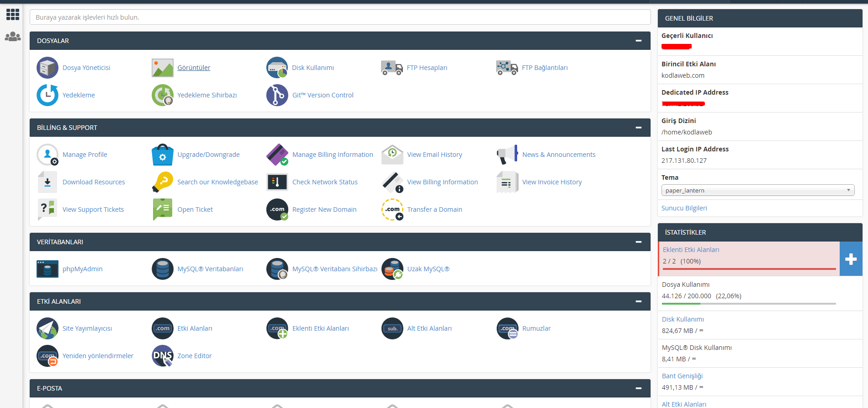The image size is (868, 408).
Task: Collapse the ETKİ ALANLARI section
Action: point(638,301)
